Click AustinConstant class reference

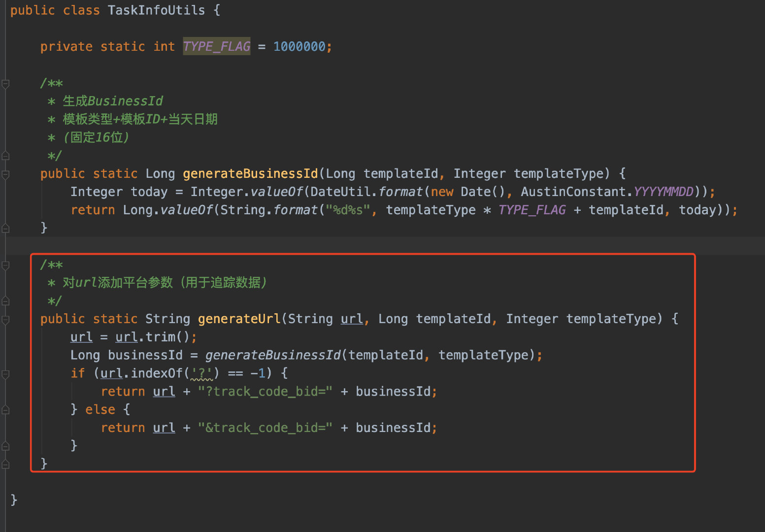pyautogui.click(x=573, y=192)
